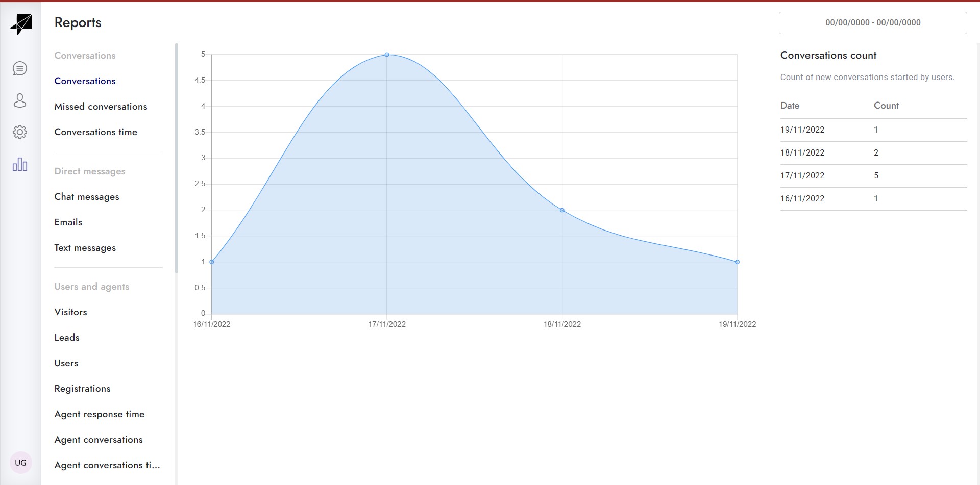
Task: Click the 18/11/2022 x-axis label
Action: click(x=562, y=324)
